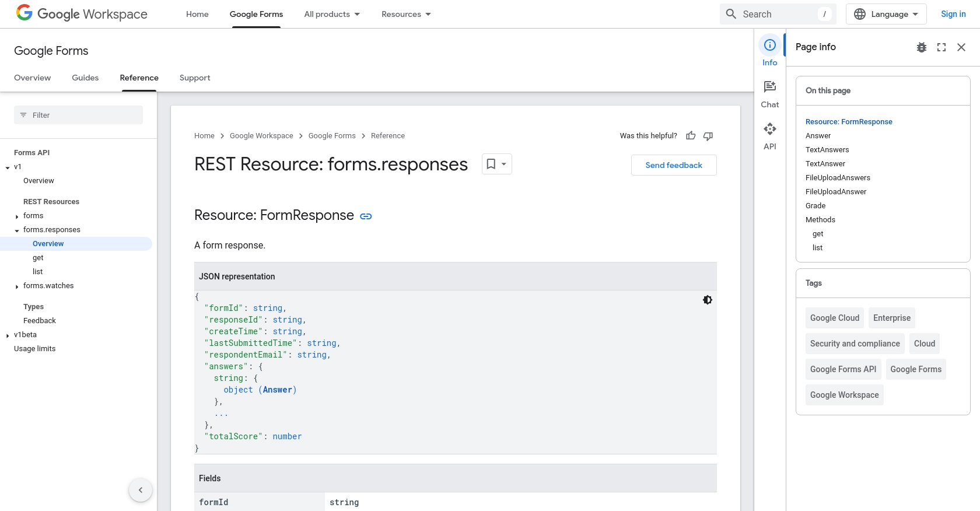The image size is (980, 511).
Task: Click the Cloud tag chip
Action: [x=925, y=344]
